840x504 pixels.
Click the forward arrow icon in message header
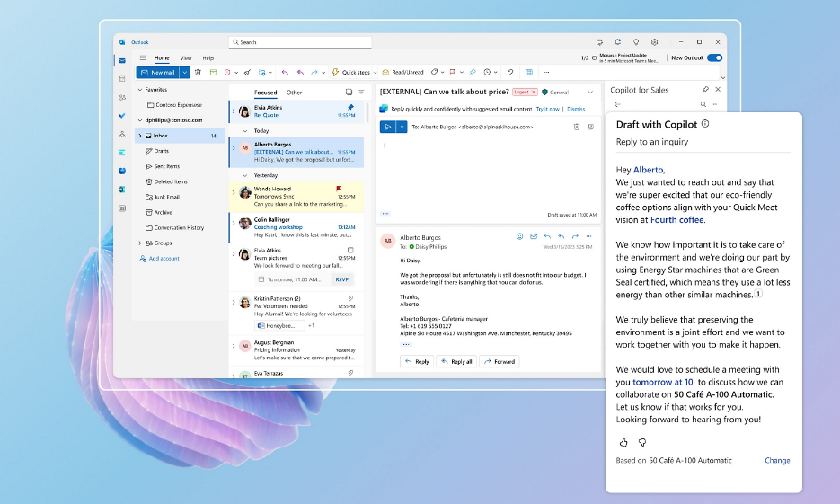(575, 236)
